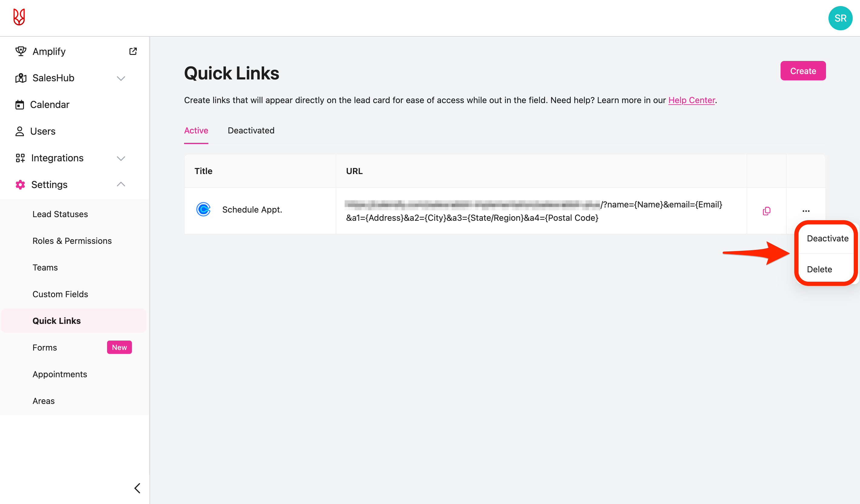The height and width of the screenshot is (504, 860).
Task: Go to Forms settings page
Action: pos(45,348)
